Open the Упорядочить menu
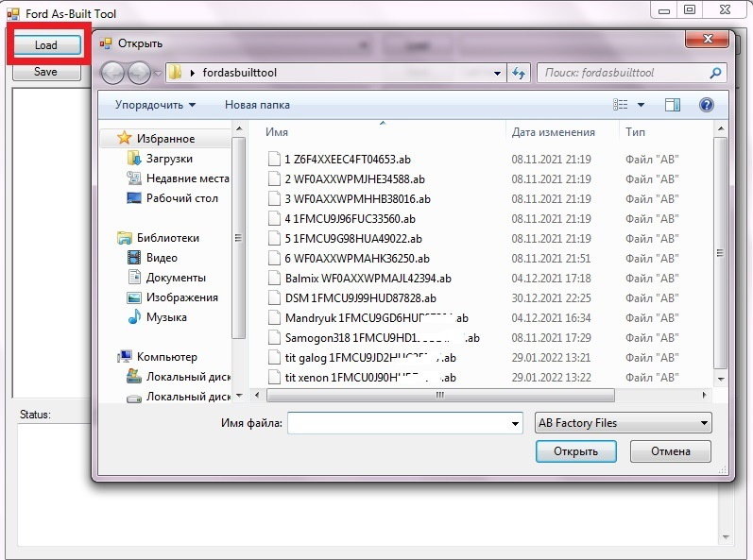The height and width of the screenshot is (560, 753). tap(155, 105)
